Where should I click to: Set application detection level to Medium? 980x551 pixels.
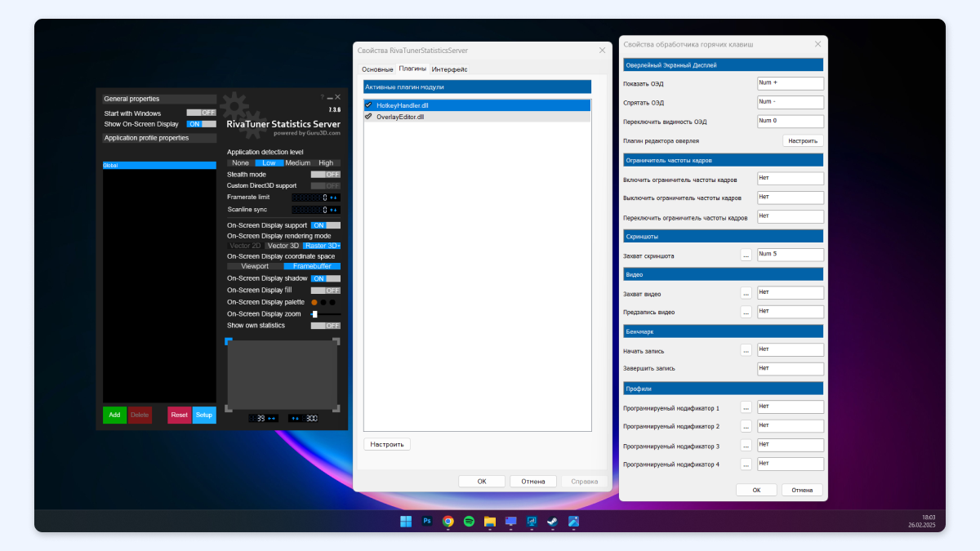[298, 163]
